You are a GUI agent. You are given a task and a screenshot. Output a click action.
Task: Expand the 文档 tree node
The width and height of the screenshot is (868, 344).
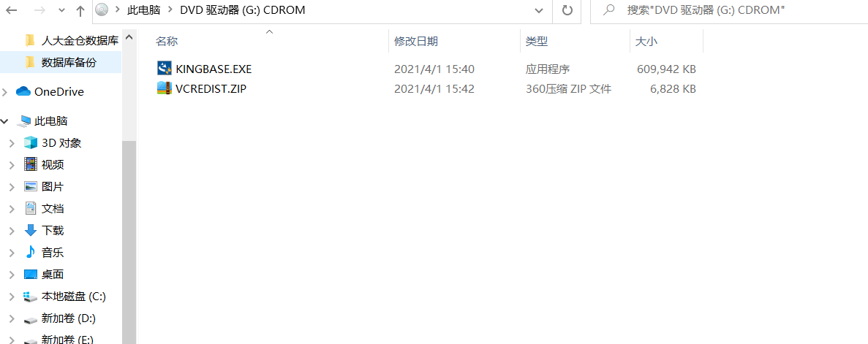(x=12, y=208)
